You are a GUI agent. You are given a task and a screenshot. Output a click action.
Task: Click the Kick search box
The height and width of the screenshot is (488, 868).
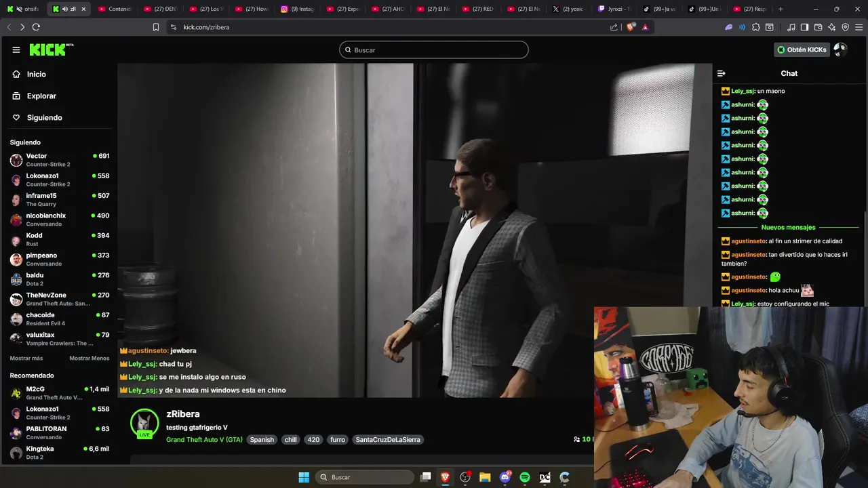click(x=434, y=49)
